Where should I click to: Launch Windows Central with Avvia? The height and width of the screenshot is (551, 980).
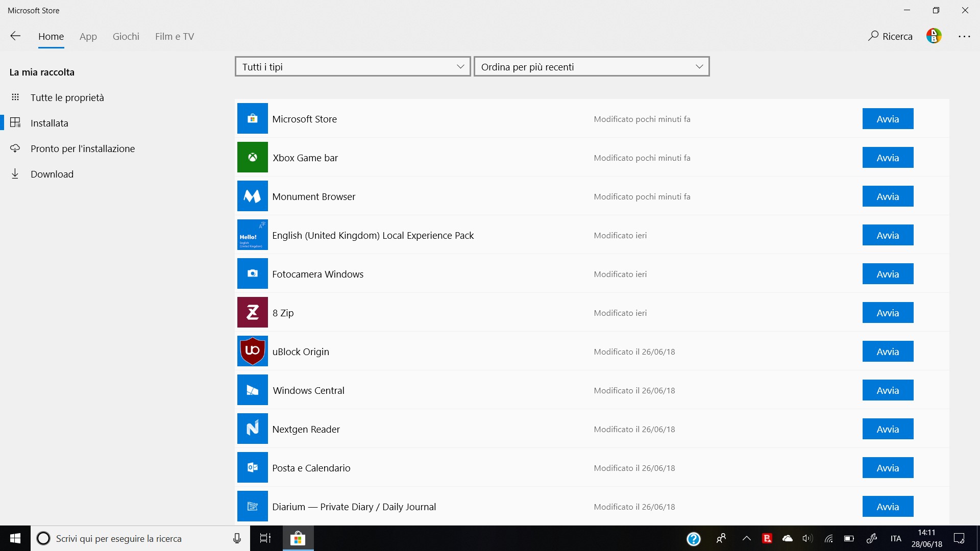(x=888, y=390)
